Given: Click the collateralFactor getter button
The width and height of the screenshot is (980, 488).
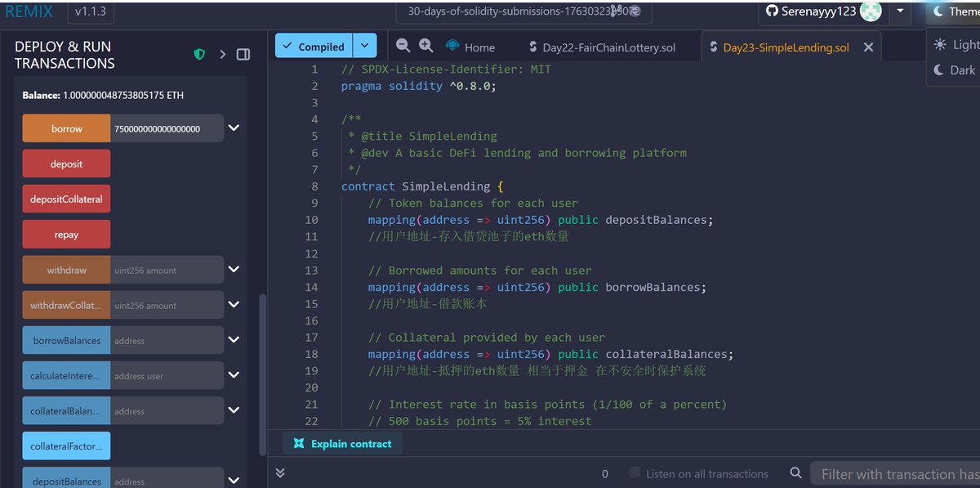Looking at the screenshot, I should tap(66, 445).
